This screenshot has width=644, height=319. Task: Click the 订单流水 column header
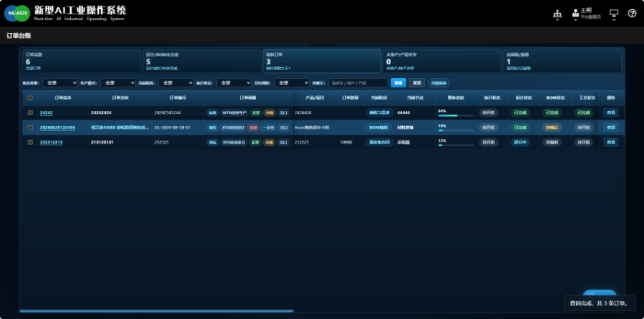(x=63, y=98)
